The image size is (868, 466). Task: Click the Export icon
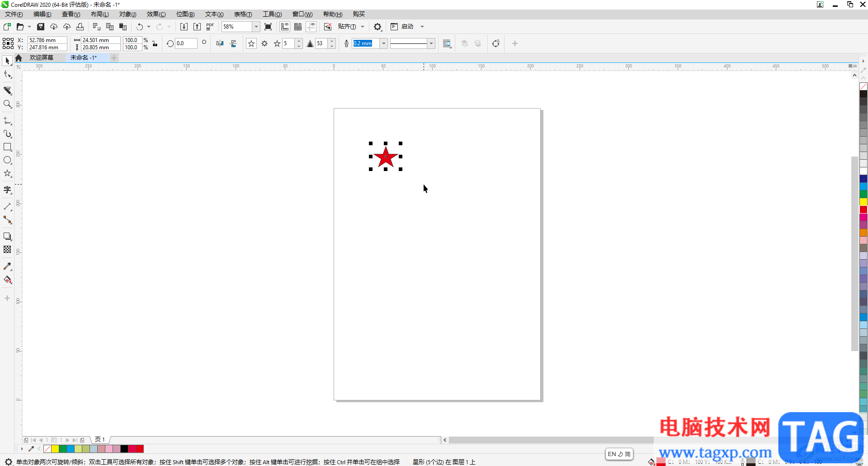197,27
